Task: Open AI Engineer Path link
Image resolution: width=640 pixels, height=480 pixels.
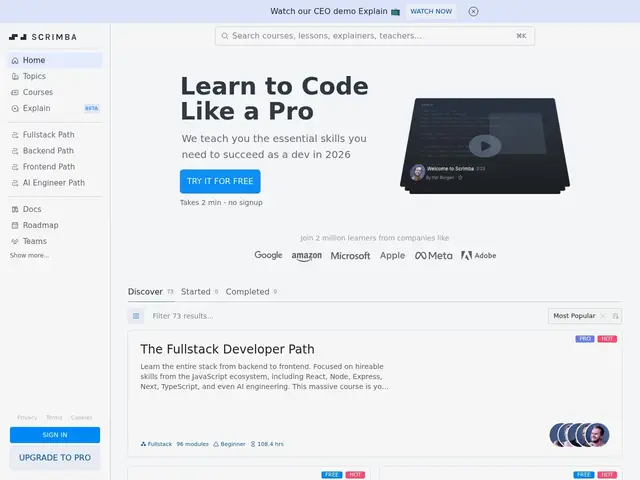Action: coord(55,183)
